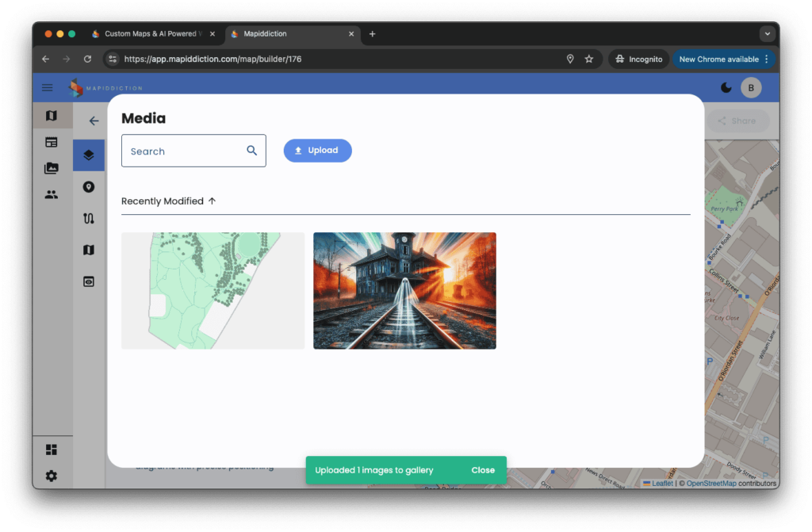Viewport: 812px width, 532px height.
Task: Toggle sort order on Recently Modified
Action: coord(212,201)
